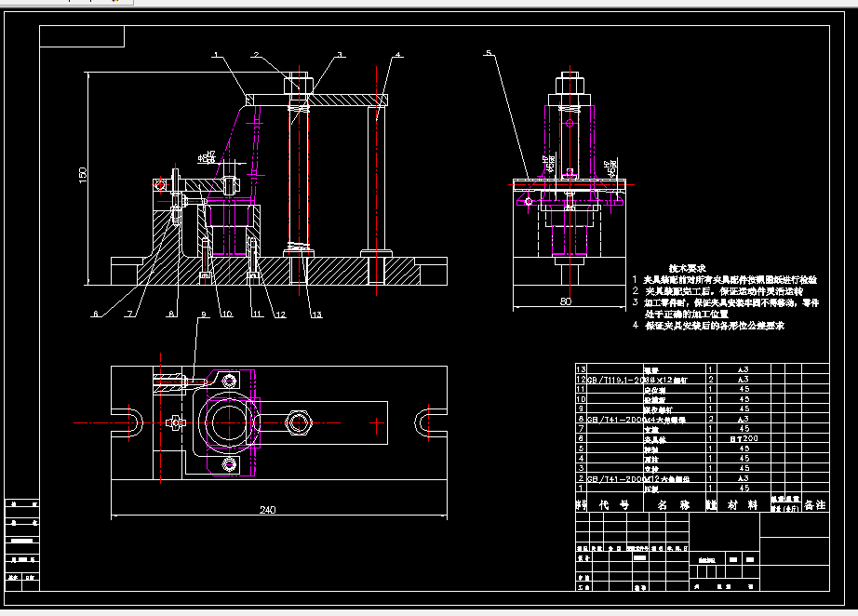Click the 材料 column header in parts list
Image resolution: width=858 pixels, height=616 pixels.
tap(744, 504)
